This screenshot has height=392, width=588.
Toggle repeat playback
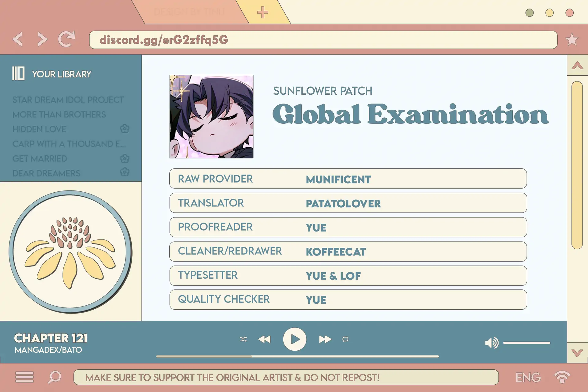[x=345, y=339]
